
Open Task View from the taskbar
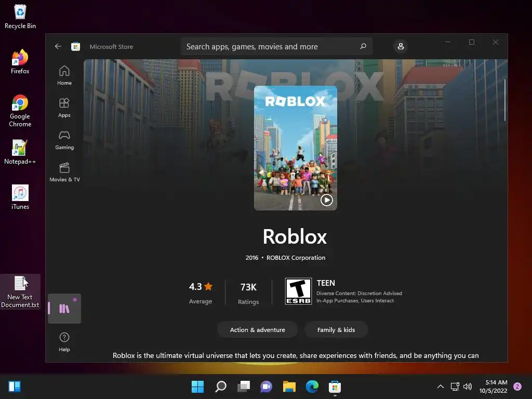click(244, 387)
